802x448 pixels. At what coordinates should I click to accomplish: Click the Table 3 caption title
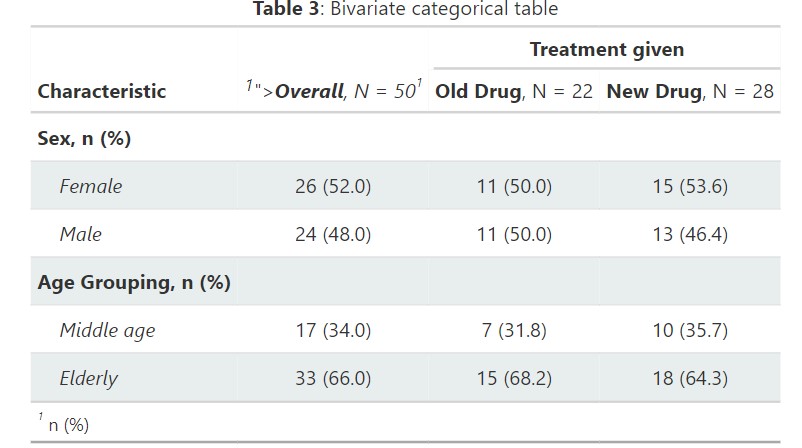pos(405,10)
